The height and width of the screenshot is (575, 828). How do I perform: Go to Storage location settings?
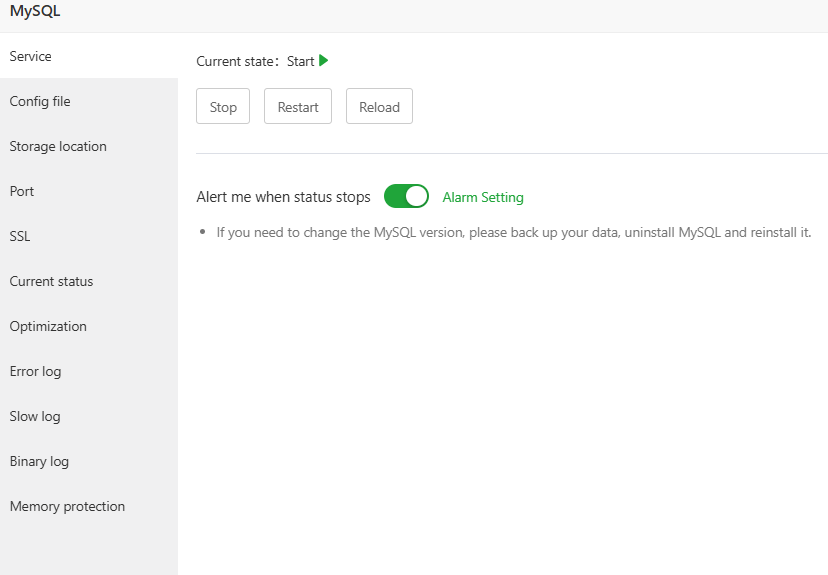58,147
